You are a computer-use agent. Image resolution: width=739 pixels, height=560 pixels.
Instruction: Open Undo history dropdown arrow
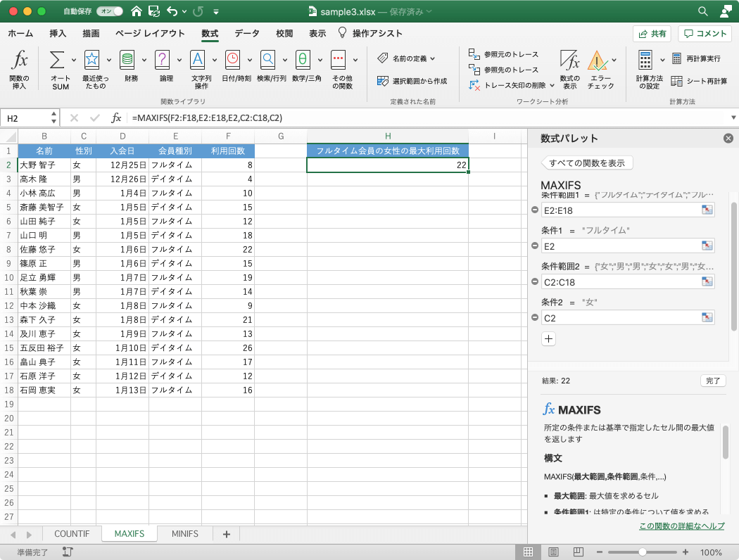(184, 12)
